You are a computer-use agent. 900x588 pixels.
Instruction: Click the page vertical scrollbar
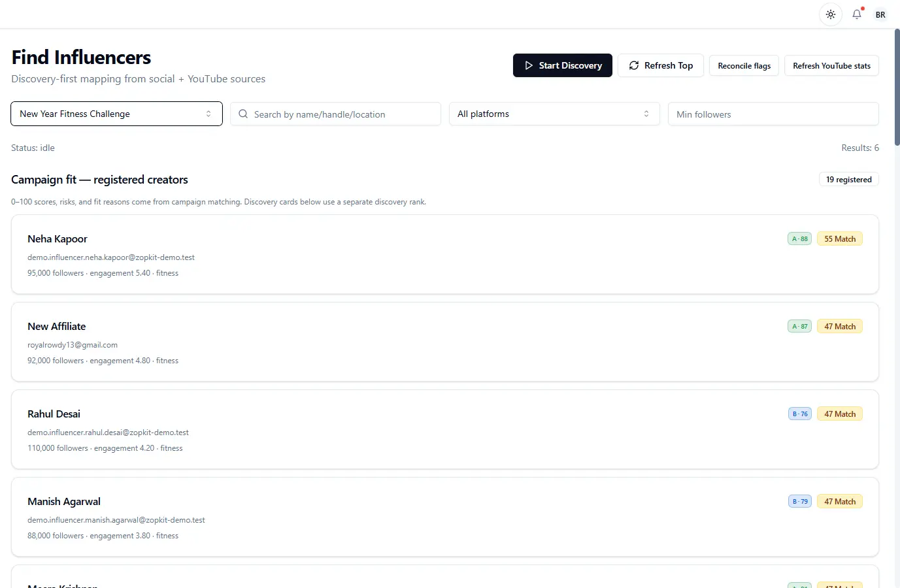pyautogui.click(x=897, y=88)
